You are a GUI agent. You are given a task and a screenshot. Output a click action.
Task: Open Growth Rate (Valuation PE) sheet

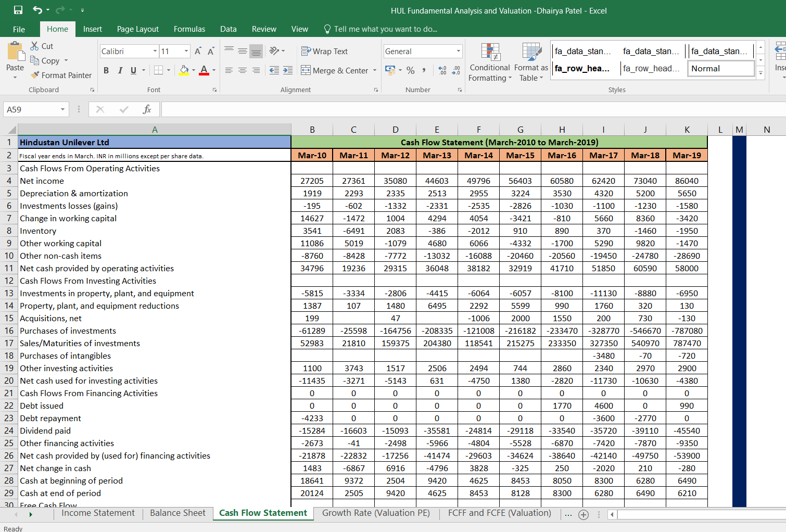[x=376, y=513]
